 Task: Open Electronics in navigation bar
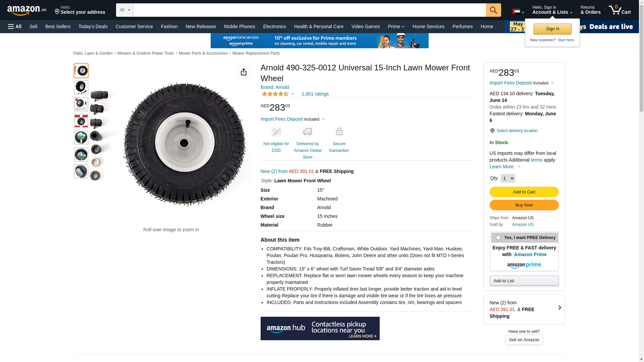point(274,26)
